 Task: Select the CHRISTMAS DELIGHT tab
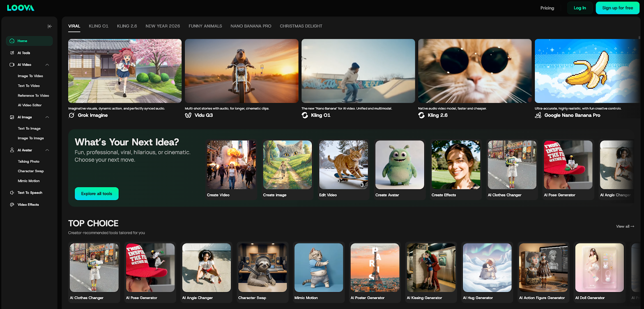[x=301, y=26]
